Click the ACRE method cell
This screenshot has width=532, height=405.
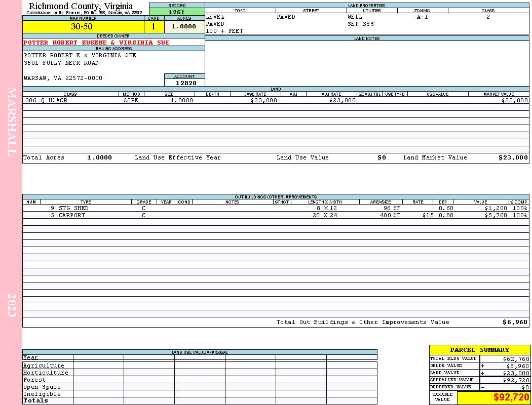point(131,100)
